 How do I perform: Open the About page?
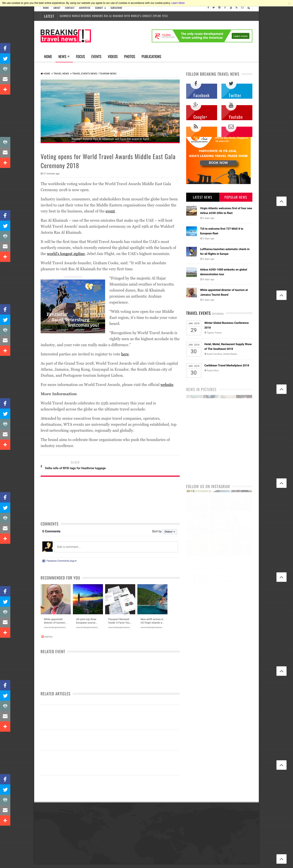(x=57, y=8)
